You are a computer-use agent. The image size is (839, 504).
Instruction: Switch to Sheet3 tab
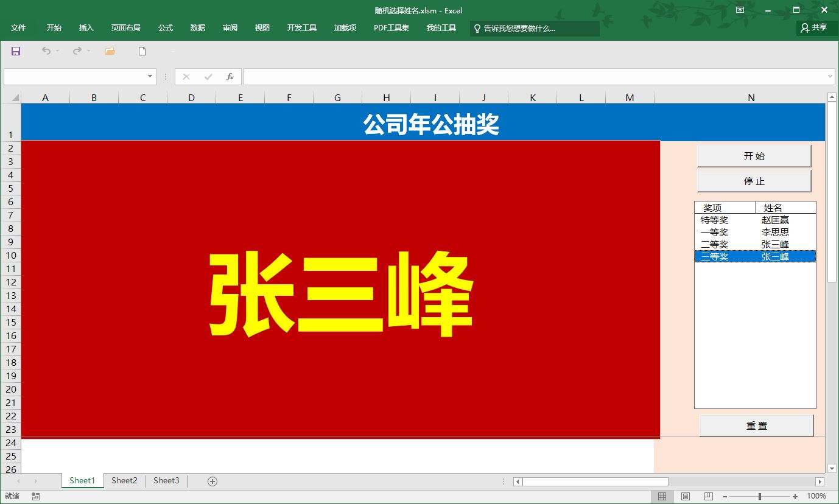pyautogui.click(x=166, y=481)
